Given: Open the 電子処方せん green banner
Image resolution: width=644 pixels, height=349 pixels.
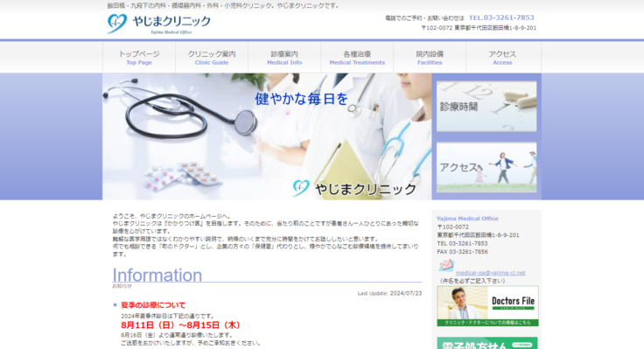Looking at the screenshot, I should point(487,343).
